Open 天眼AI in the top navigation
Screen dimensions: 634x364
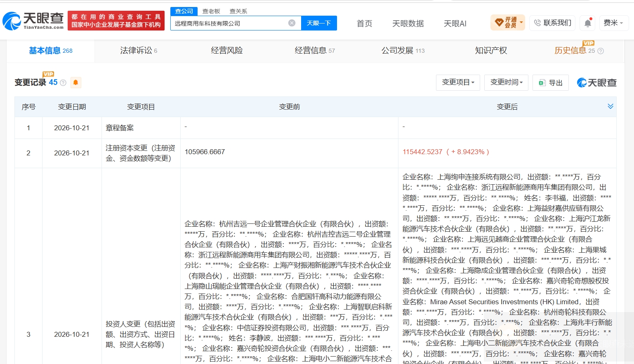(x=455, y=23)
